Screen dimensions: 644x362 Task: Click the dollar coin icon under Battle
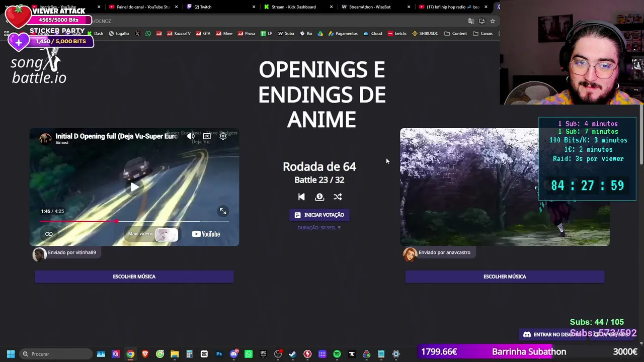click(319, 197)
